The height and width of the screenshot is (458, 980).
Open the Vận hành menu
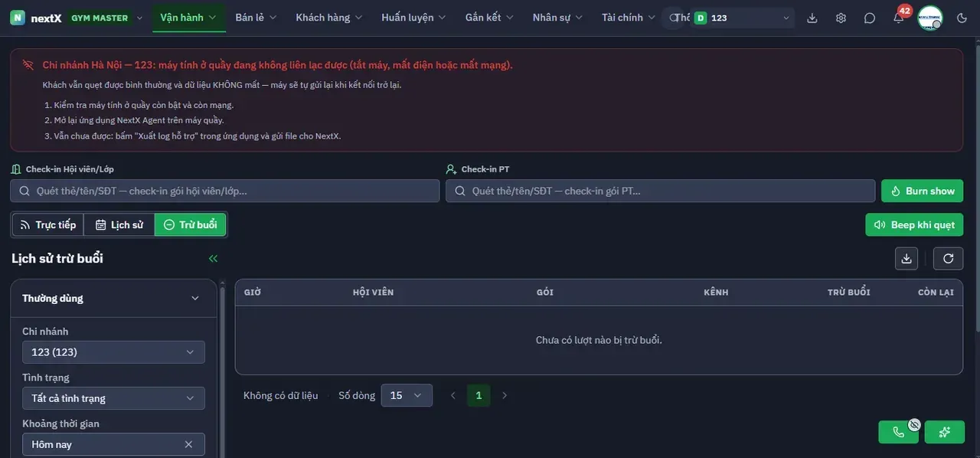(188, 18)
